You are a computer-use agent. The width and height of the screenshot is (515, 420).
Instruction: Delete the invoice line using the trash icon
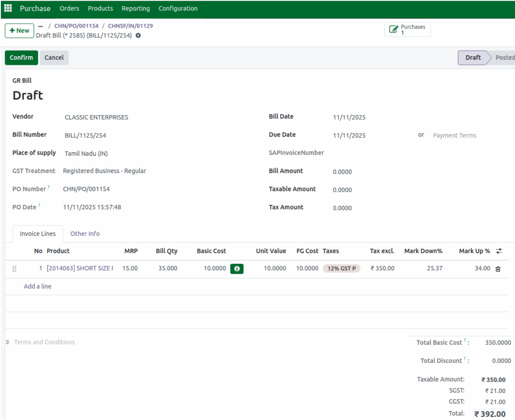pos(497,268)
